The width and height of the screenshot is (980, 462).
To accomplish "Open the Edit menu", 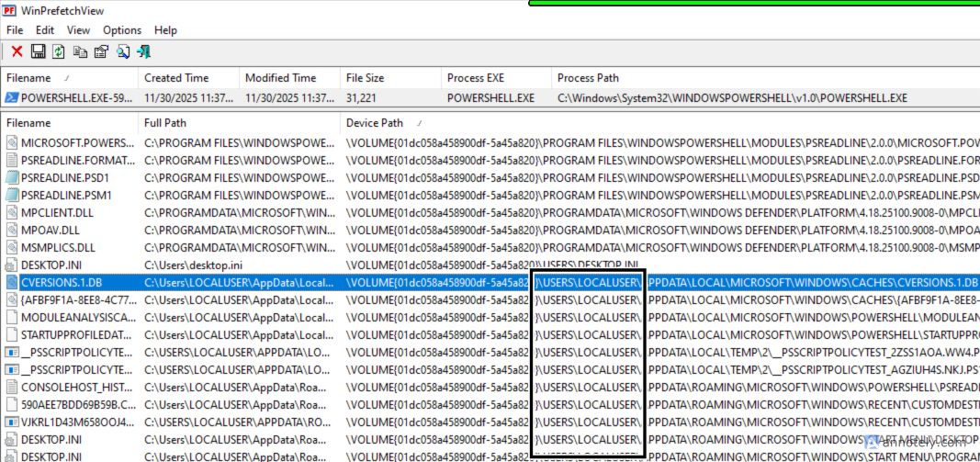I will pos(45,30).
